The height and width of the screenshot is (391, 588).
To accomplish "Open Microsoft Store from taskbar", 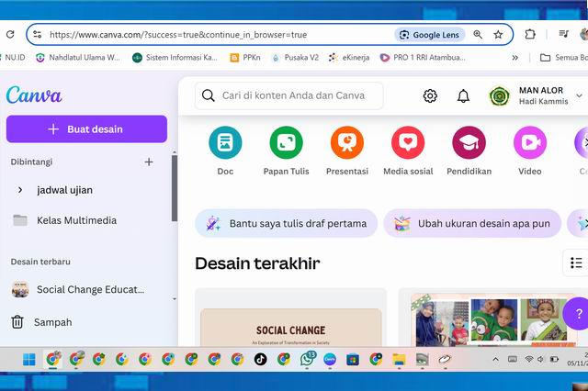I will pyautogui.click(x=353, y=359).
